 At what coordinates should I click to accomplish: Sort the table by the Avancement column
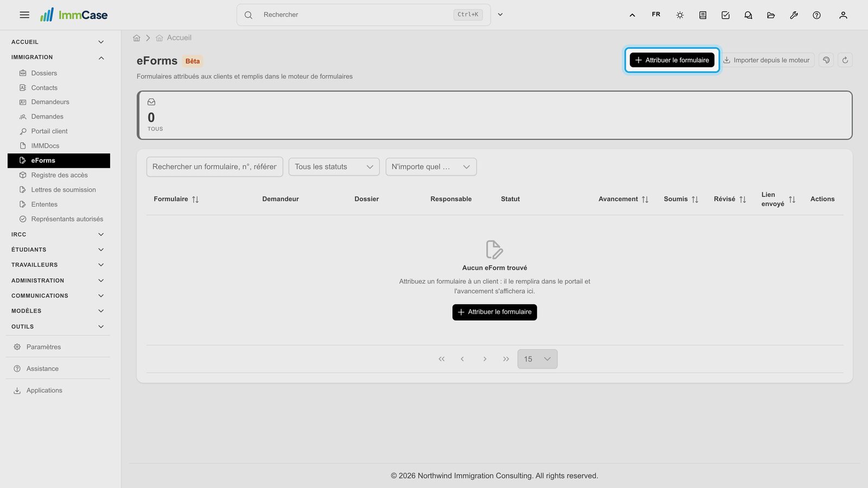[645, 200]
